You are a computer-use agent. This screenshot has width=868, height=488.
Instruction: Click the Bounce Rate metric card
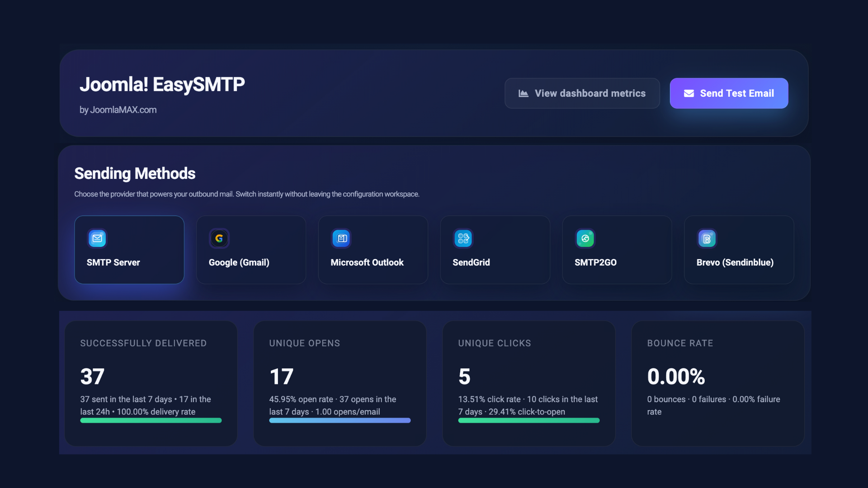click(x=717, y=383)
